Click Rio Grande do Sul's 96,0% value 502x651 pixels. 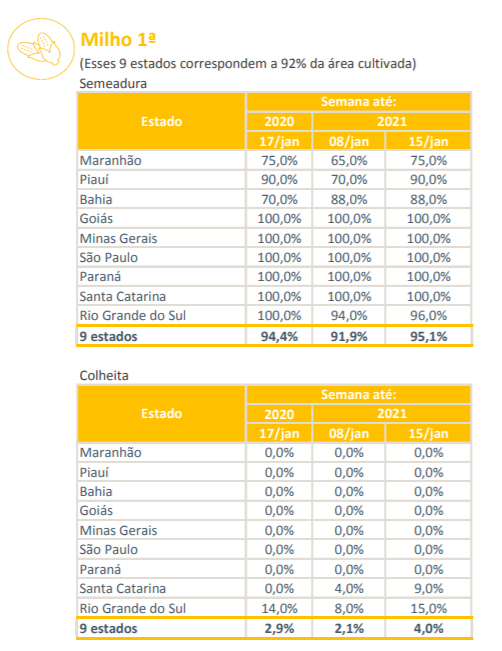click(x=429, y=316)
